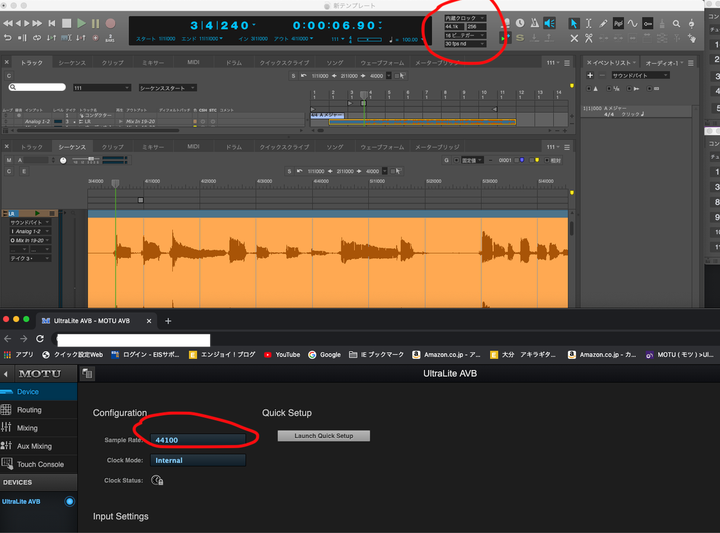Select the UltraLite AVB device radio button
The width and height of the screenshot is (720, 533).
coord(69,501)
